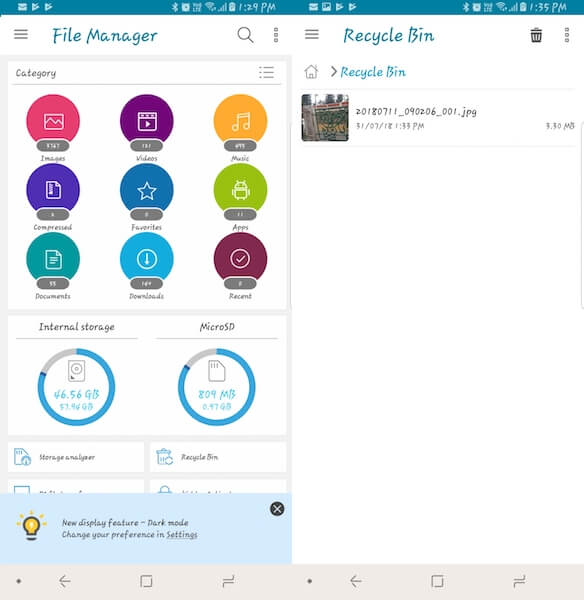Viewport: 584px width, 600px height.
Task: Open Recycle Bin screen hamburger menu
Action: [x=312, y=35]
